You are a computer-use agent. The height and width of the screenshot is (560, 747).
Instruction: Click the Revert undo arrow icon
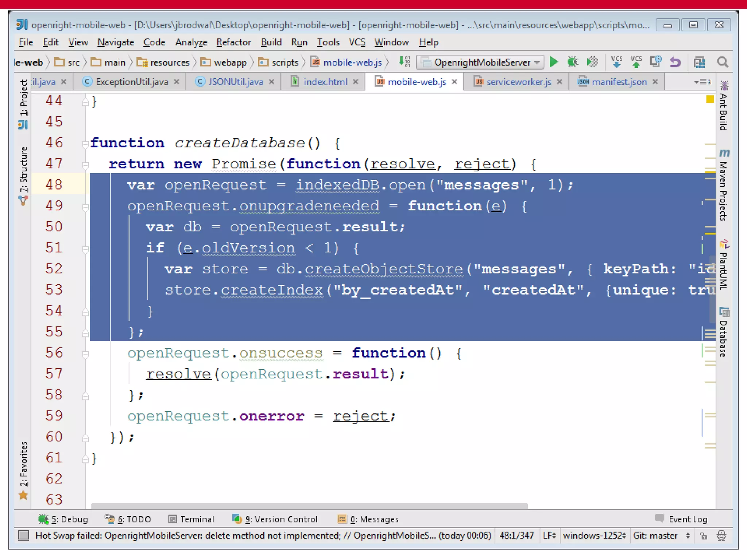click(x=675, y=62)
